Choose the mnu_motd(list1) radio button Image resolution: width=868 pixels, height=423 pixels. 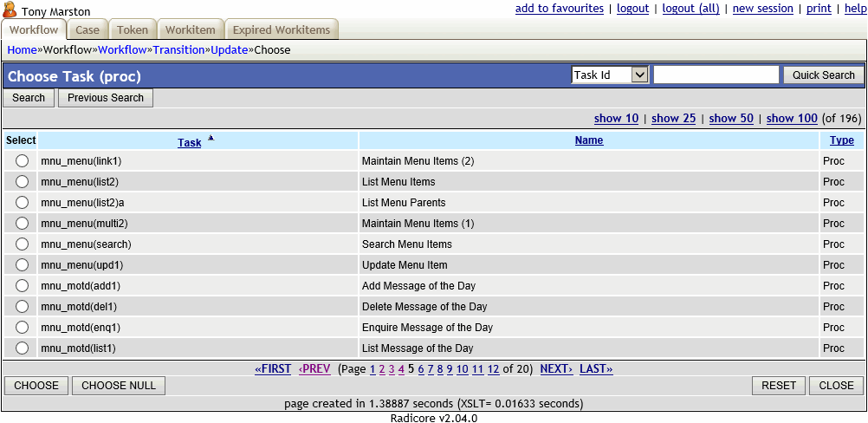click(22, 348)
